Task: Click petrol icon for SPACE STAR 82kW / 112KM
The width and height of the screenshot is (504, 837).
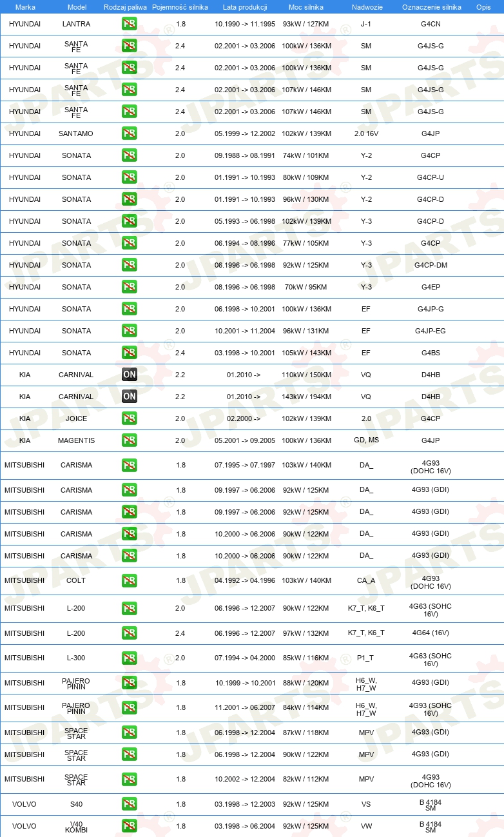Action: tap(129, 779)
